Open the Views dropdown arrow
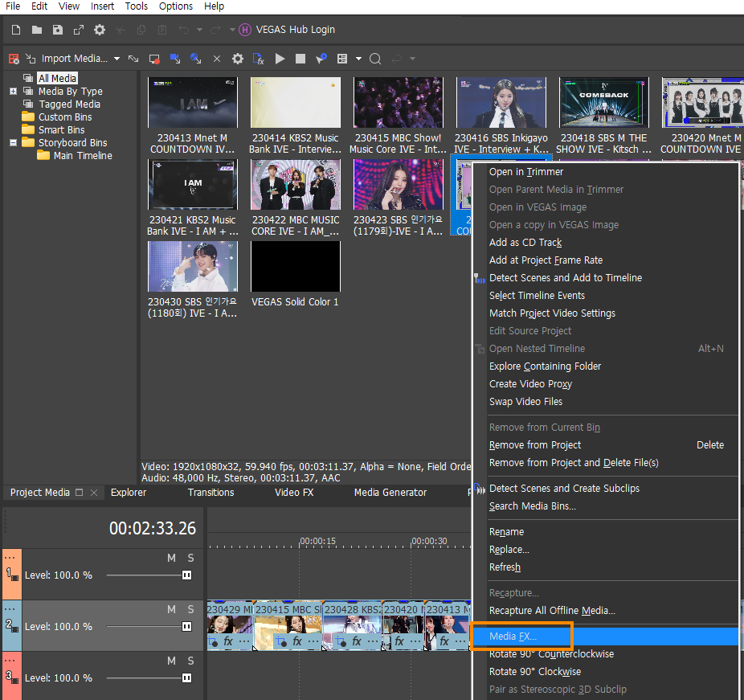Screen dimensions: 744x700 [x=358, y=59]
